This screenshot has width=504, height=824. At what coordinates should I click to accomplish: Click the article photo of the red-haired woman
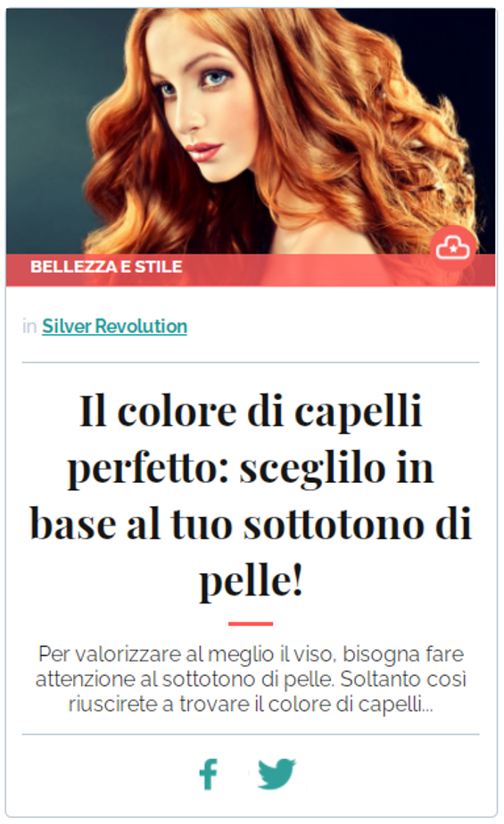point(251,131)
